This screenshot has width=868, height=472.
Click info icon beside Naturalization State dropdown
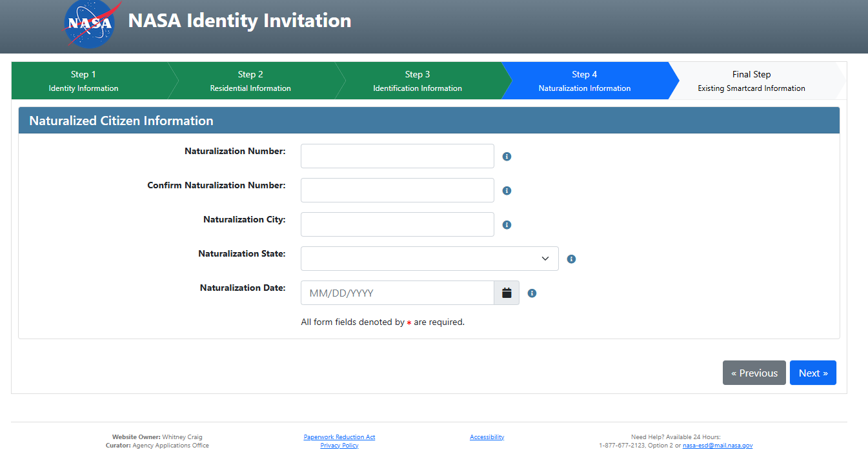coord(571,259)
